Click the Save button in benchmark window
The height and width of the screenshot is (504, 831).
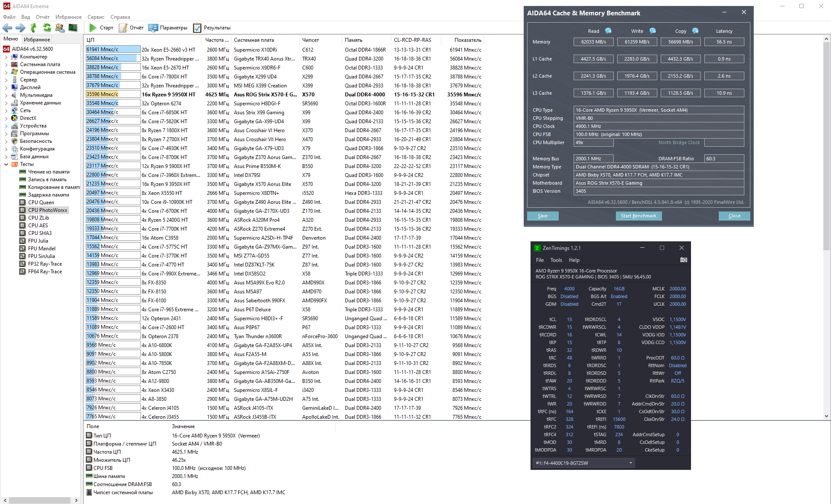point(542,216)
